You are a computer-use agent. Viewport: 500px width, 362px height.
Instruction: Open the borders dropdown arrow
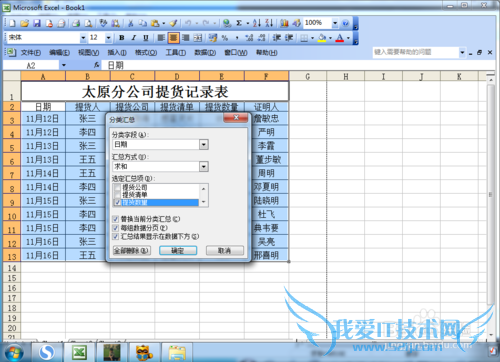312,38
